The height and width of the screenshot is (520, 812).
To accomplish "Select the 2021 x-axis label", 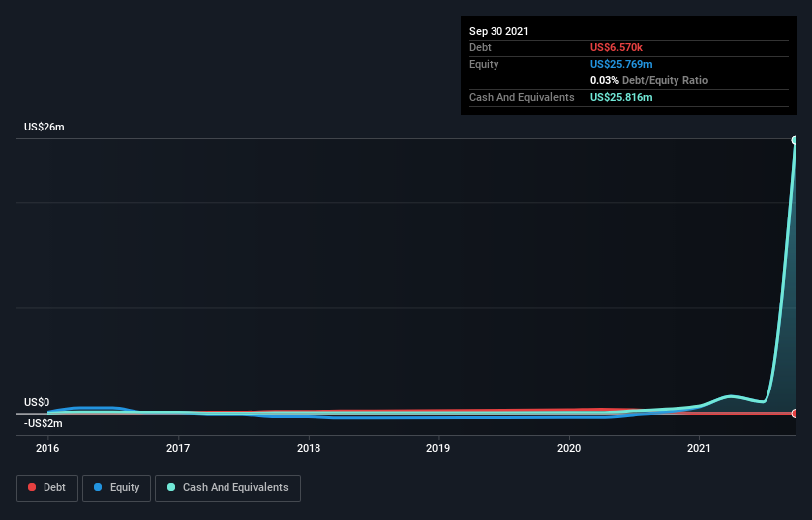I will click(699, 448).
